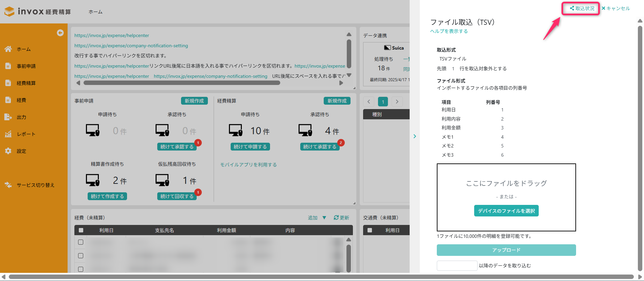Screen dimensions: 644x281
Task: Open the 設定 gear icon
Action: pyautogui.click(x=8, y=151)
